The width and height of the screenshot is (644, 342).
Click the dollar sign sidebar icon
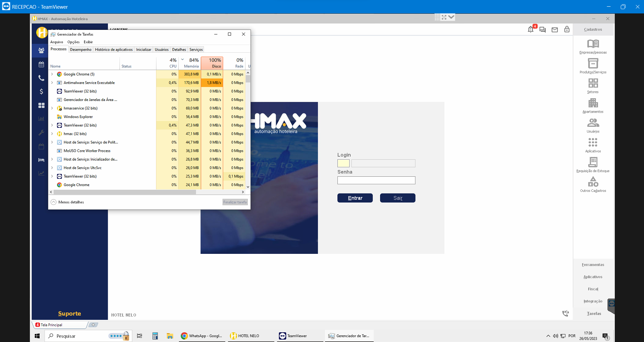pyautogui.click(x=41, y=92)
